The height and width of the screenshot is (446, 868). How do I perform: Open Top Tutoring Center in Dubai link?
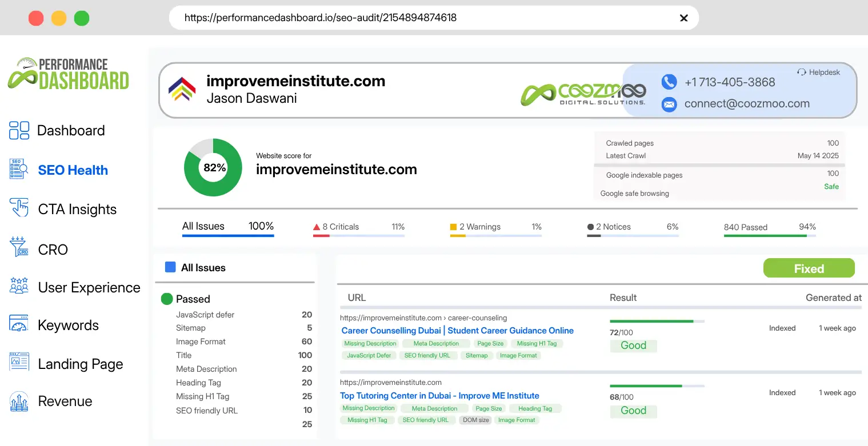click(x=439, y=395)
